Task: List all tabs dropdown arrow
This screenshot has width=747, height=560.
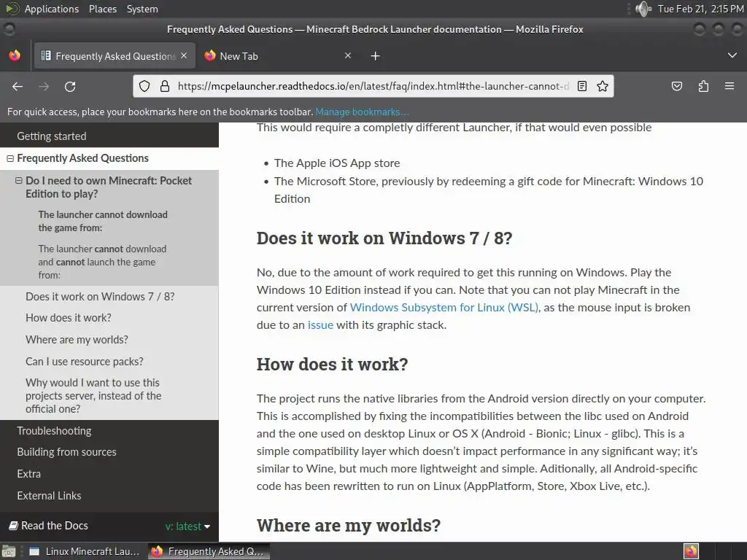Action: point(732,55)
